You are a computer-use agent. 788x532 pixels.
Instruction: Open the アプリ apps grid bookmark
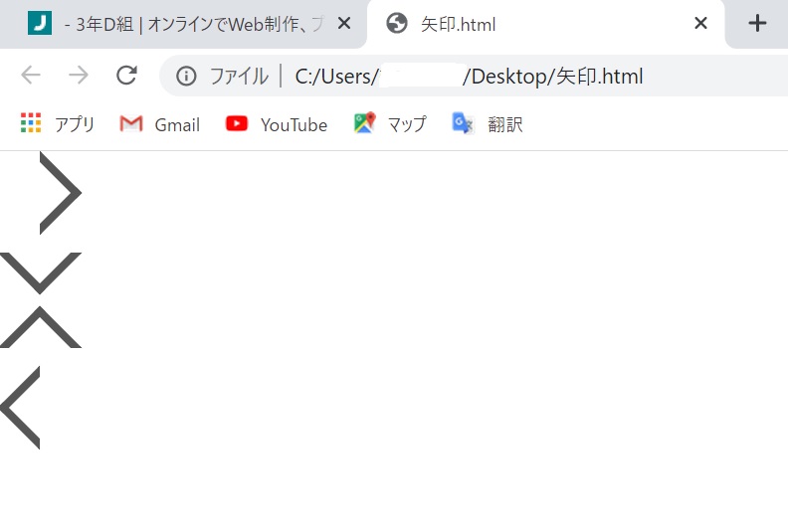click(x=58, y=123)
